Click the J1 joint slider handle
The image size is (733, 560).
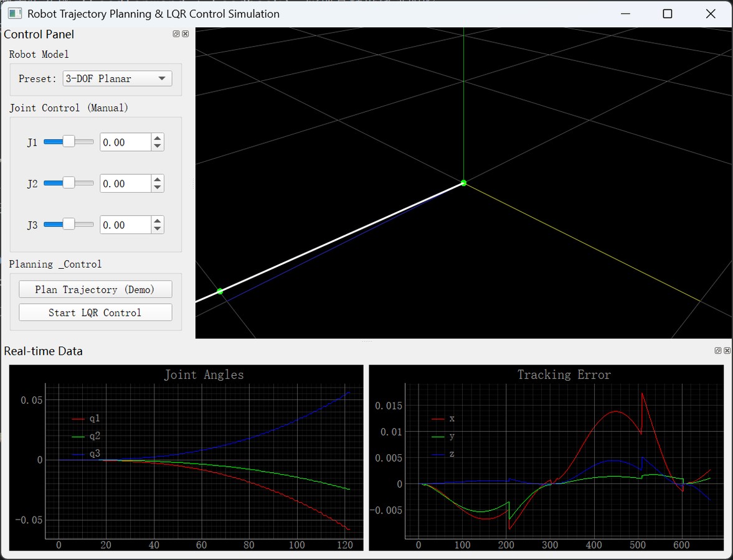click(69, 142)
